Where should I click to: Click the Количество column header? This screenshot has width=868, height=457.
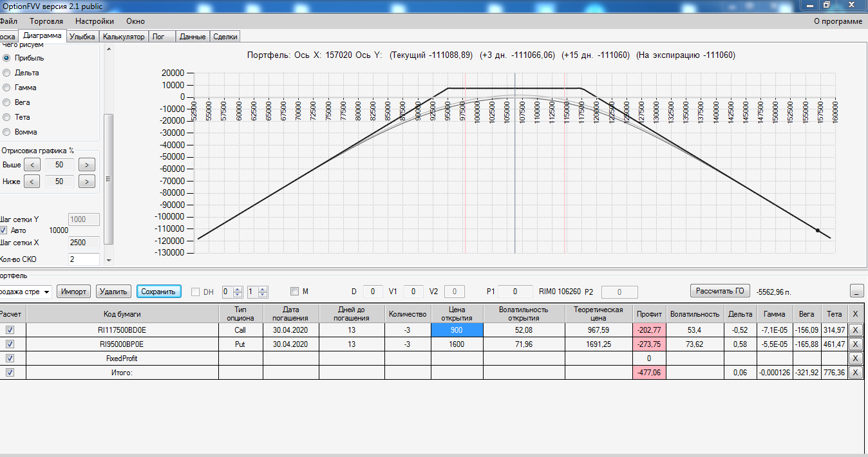pyautogui.click(x=408, y=313)
